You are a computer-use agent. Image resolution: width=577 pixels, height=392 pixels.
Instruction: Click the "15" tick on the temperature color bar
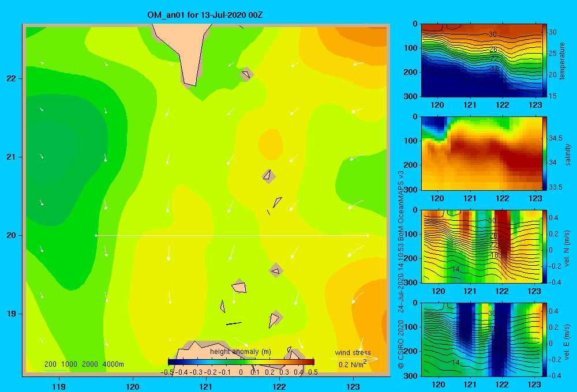pos(553,96)
